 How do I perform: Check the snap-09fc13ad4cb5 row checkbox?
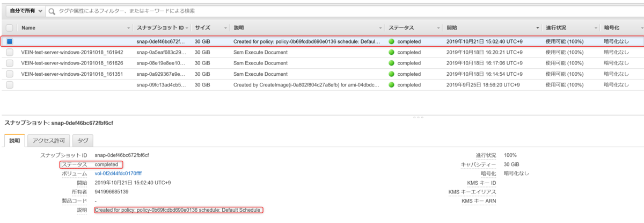pyautogui.click(x=10, y=85)
